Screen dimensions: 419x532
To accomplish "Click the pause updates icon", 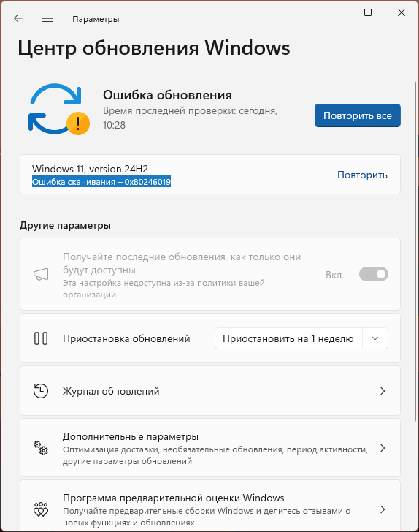I will pyautogui.click(x=41, y=338).
